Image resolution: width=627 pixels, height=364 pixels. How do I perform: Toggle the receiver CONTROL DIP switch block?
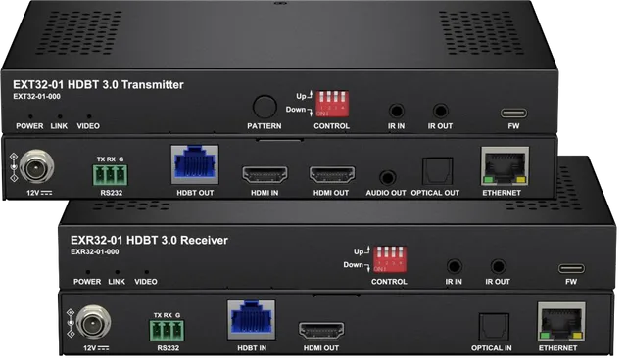pyautogui.click(x=390, y=259)
